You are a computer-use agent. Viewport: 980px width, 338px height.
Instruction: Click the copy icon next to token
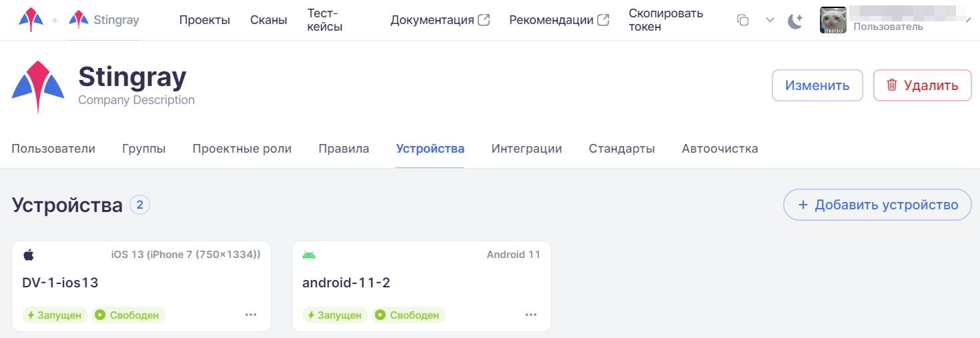(x=743, y=20)
